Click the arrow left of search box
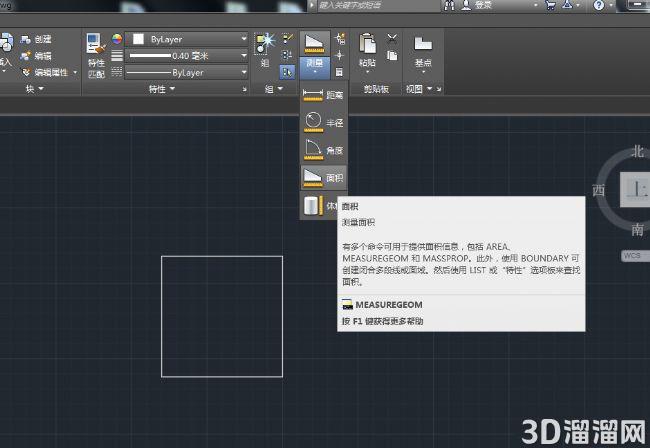The width and height of the screenshot is (650, 448). (x=312, y=6)
